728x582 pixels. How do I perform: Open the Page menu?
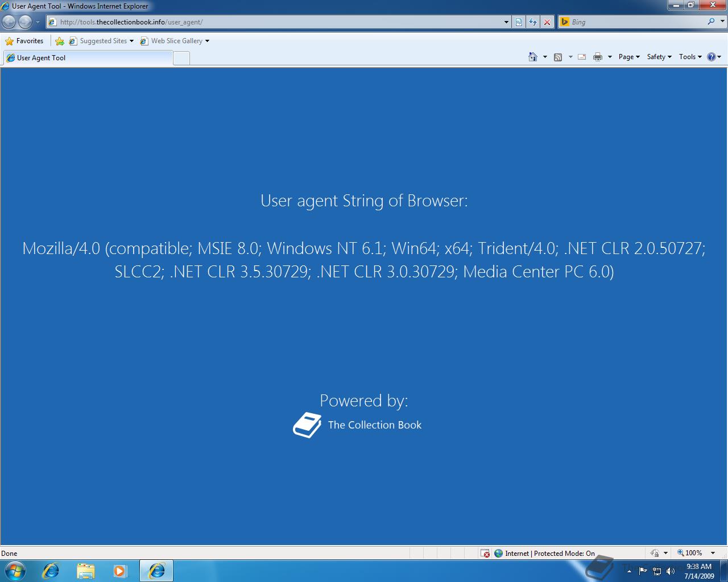629,57
